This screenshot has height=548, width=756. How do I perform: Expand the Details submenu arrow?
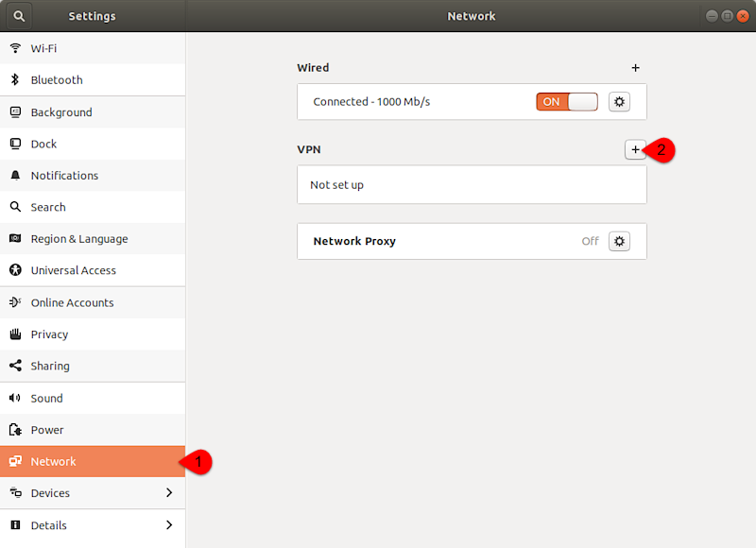[169, 525]
